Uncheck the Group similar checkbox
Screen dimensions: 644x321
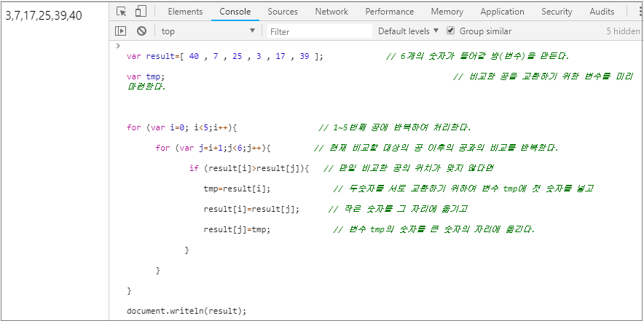coord(450,31)
